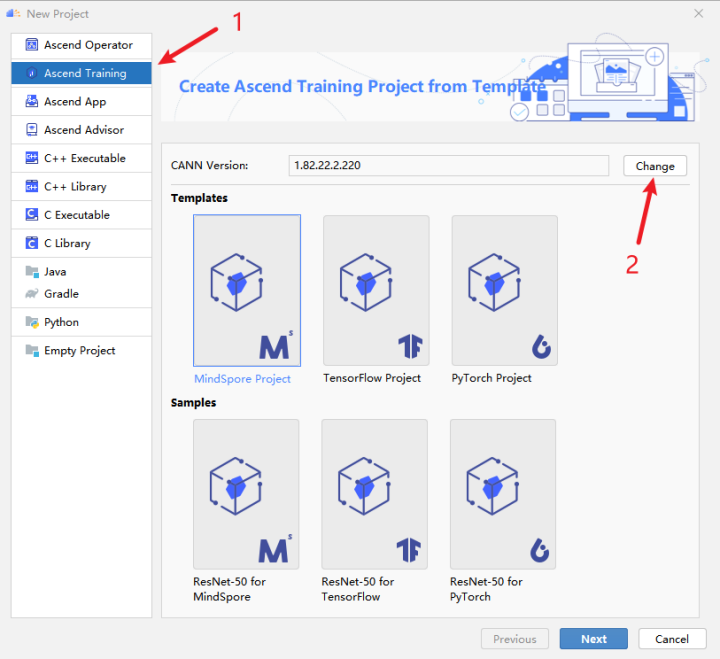720x659 pixels.
Task: Click the Java folder icon
Action: 32,271
